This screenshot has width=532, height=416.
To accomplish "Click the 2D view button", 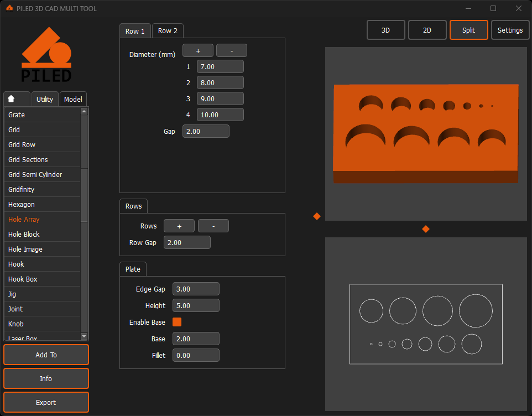I will tap(427, 30).
